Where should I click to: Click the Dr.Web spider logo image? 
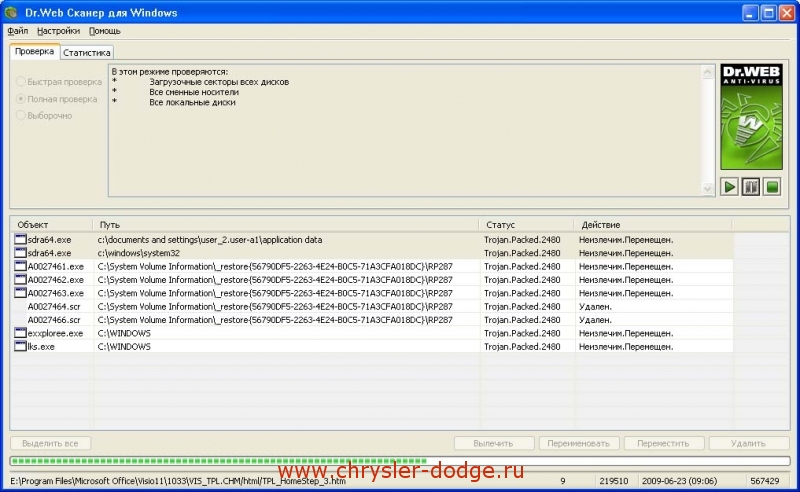(x=751, y=117)
